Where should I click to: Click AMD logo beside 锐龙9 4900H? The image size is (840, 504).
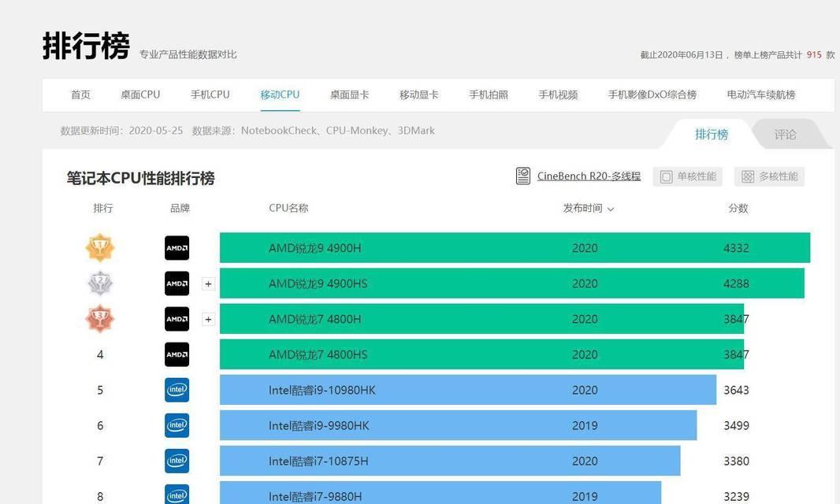click(177, 248)
